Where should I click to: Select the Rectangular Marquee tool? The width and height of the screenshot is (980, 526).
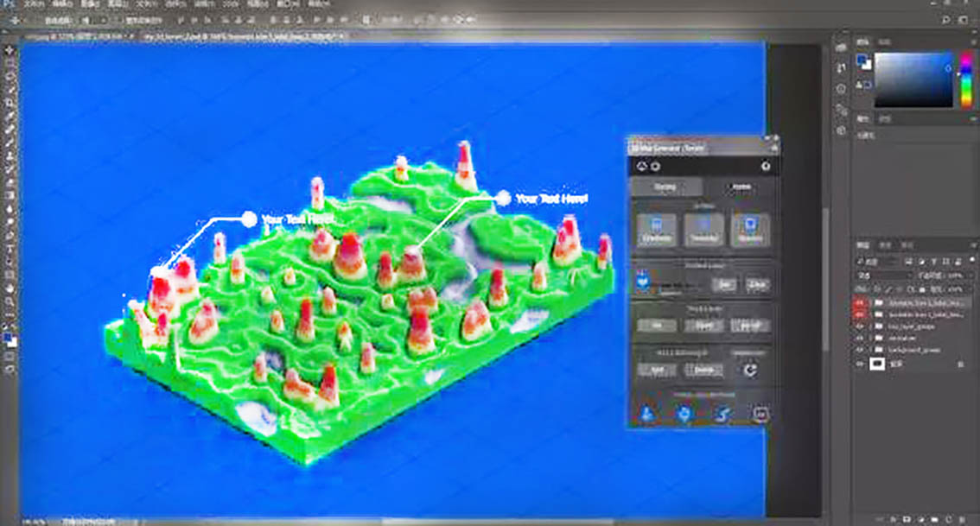10,63
